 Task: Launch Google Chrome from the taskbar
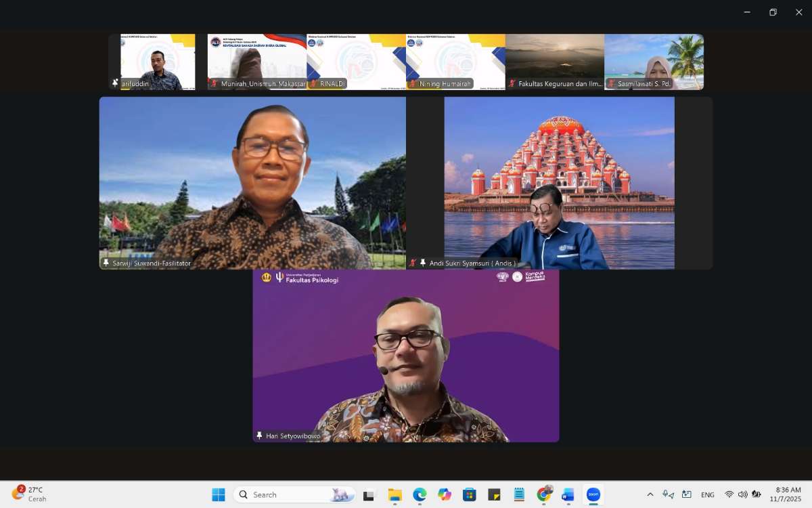(x=544, y=494)
